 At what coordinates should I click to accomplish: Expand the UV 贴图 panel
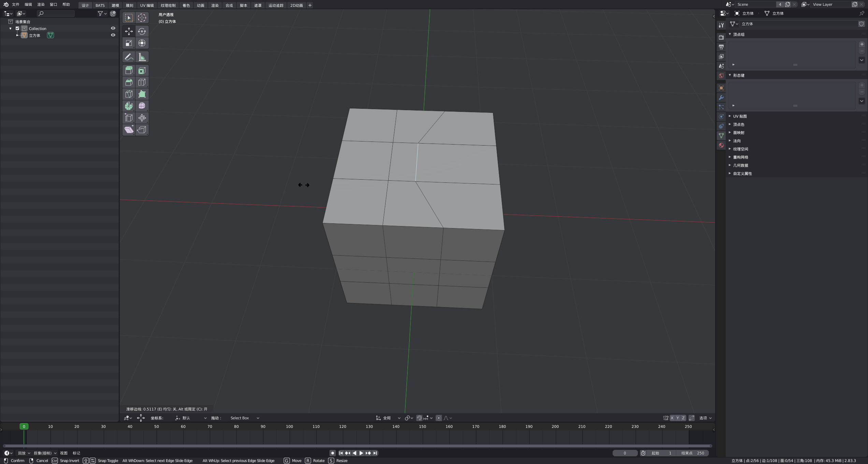pyautogui.click(x=740, y=116)
